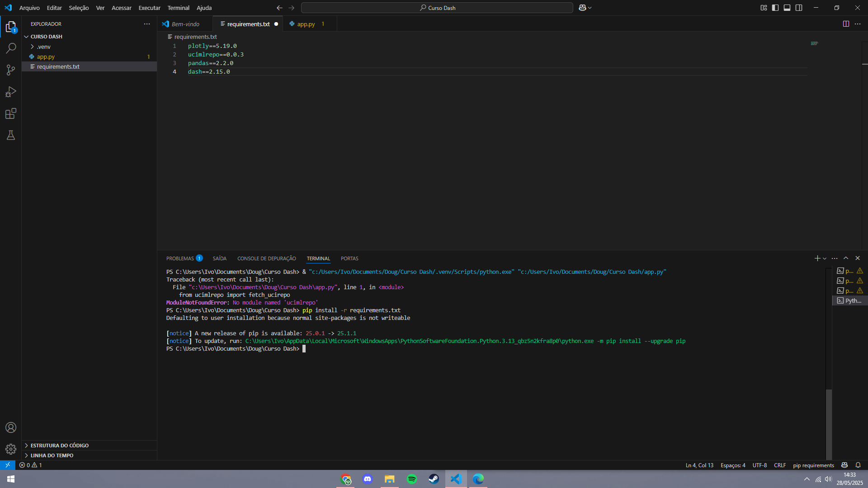Maximize the panel size with chevron
This screenshot has height=488, width=868.
point(846,258)
